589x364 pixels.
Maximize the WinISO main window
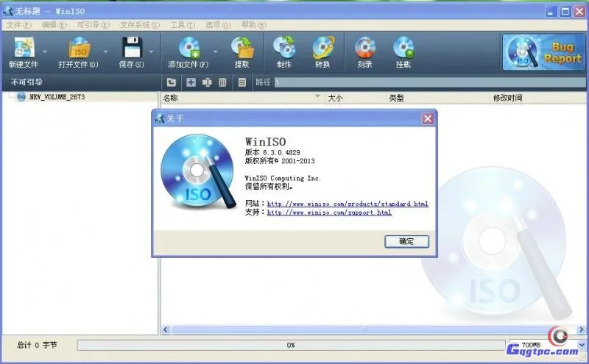565,11
